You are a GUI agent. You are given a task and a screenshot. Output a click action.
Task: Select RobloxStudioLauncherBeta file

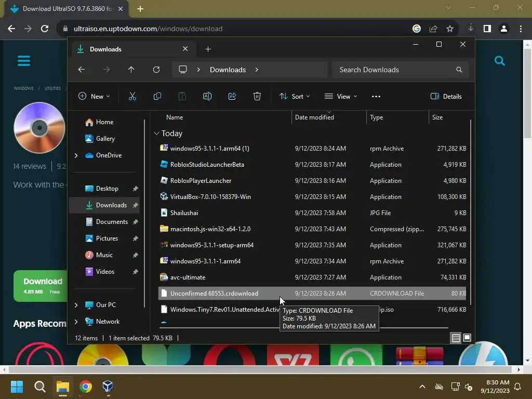tap(207, 165)
